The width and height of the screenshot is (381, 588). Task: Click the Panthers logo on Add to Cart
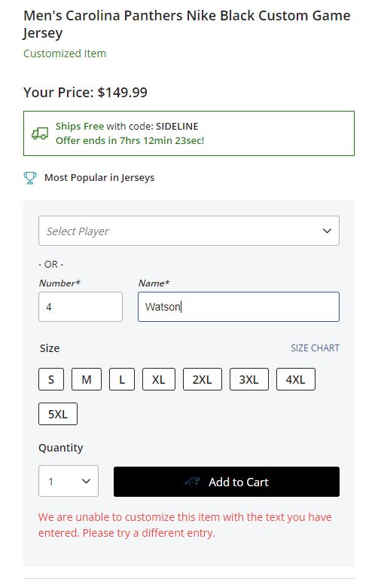click(x=192, y=482)
